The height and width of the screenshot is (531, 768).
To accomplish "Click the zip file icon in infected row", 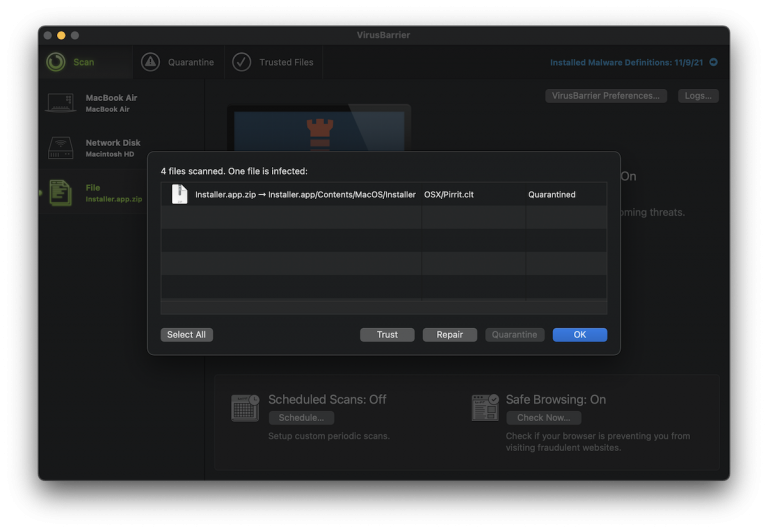I will 179,194.
